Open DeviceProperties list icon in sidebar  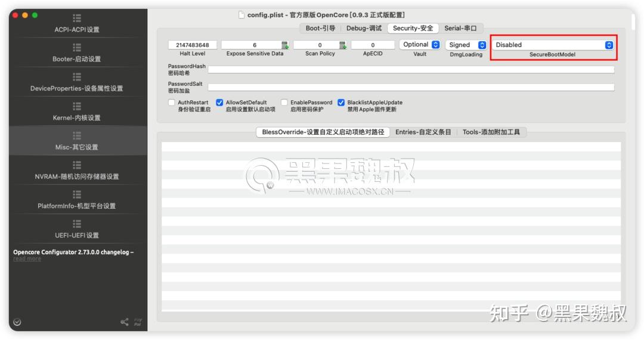tap(77, 77)
